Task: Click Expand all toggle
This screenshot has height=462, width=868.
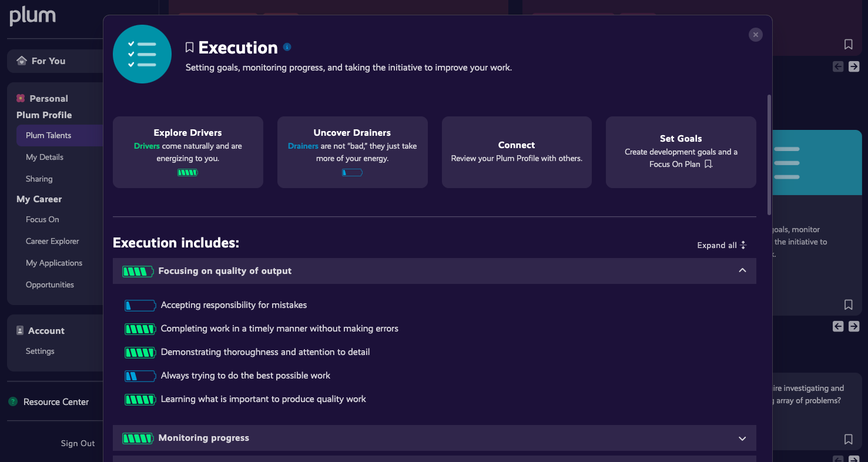Action: click(722, 245)
